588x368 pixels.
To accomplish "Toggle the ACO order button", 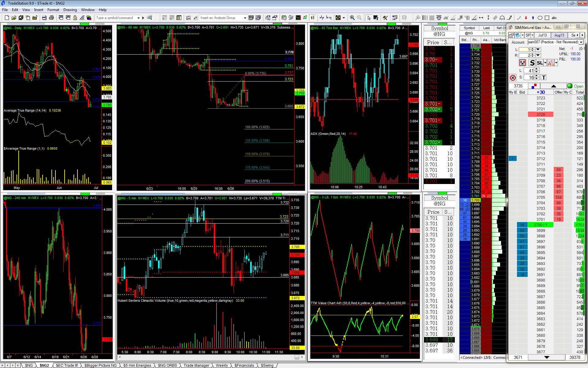I will click(x=550, y=63).
